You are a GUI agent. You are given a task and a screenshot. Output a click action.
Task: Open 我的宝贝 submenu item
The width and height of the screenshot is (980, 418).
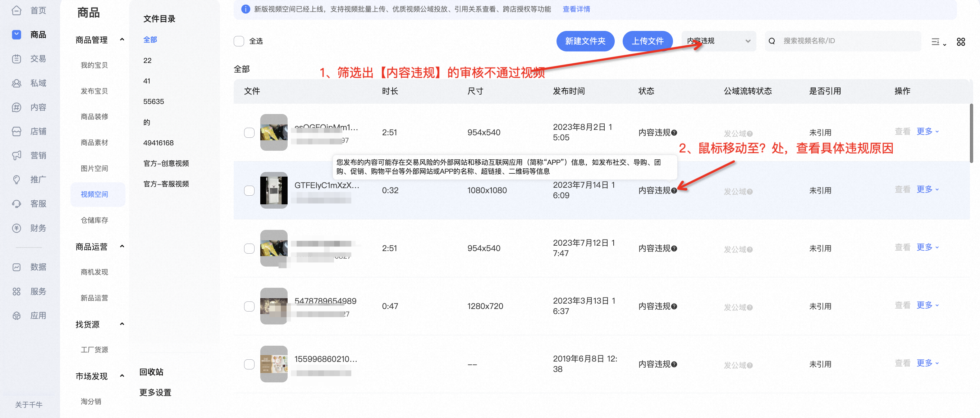coord(94,65)
